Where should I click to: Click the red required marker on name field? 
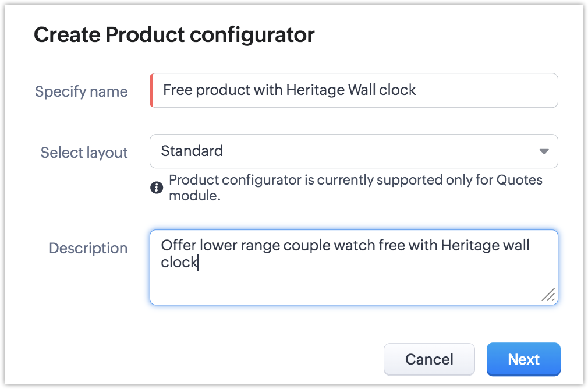pos(151,90)
